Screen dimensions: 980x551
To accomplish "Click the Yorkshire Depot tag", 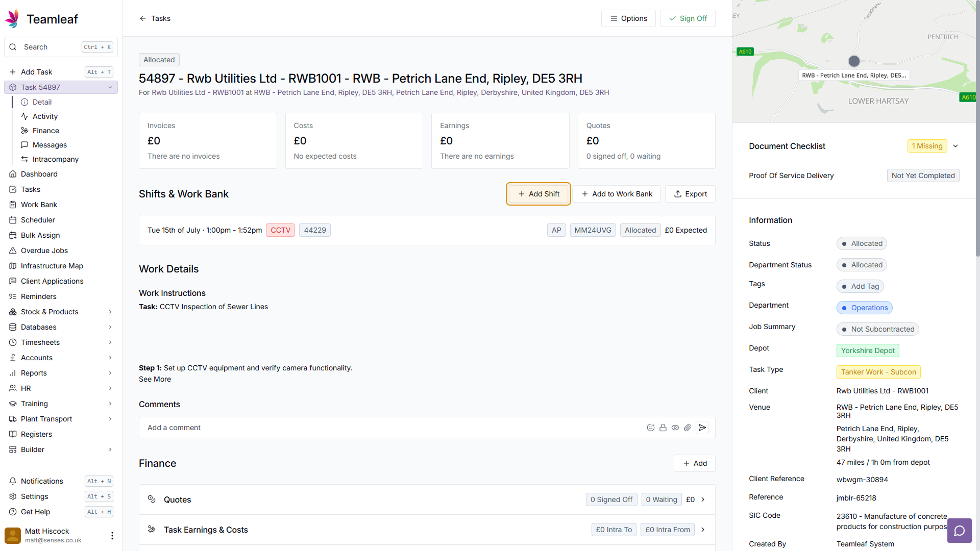I will tap(868, 350).
